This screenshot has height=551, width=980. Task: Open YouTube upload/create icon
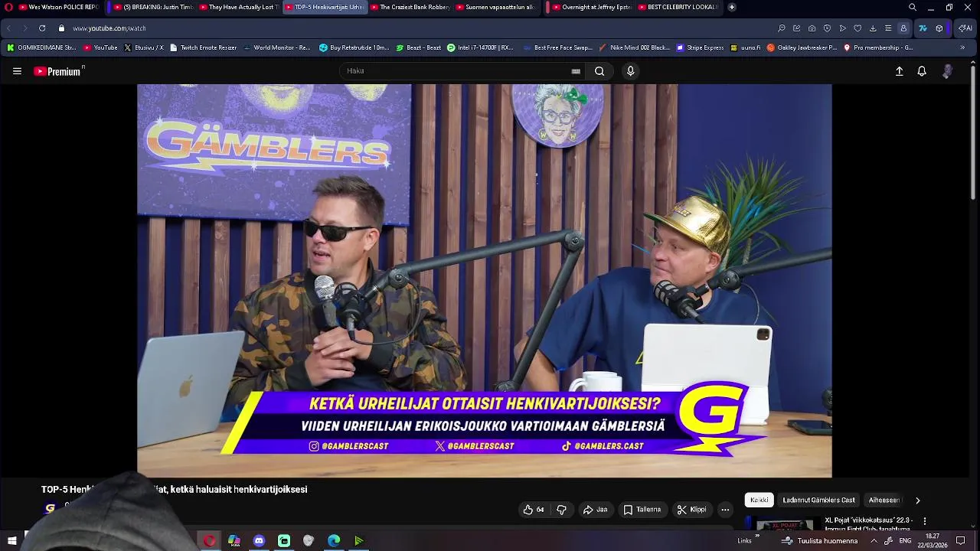tap(900, 71)
